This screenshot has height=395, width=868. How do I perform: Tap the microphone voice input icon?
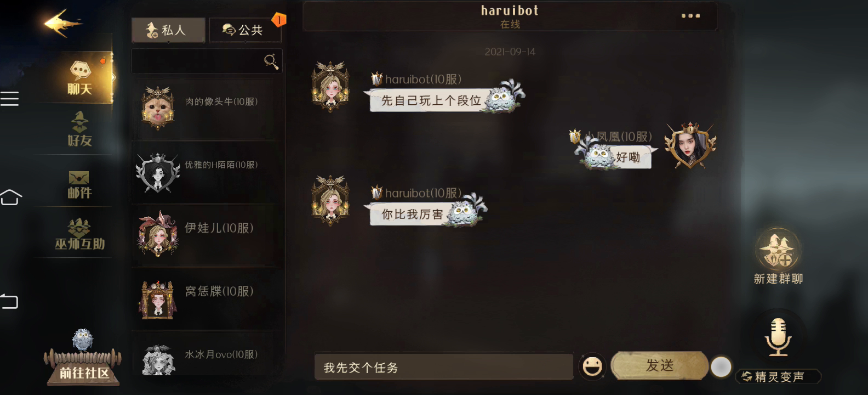[x=778, y=337]
